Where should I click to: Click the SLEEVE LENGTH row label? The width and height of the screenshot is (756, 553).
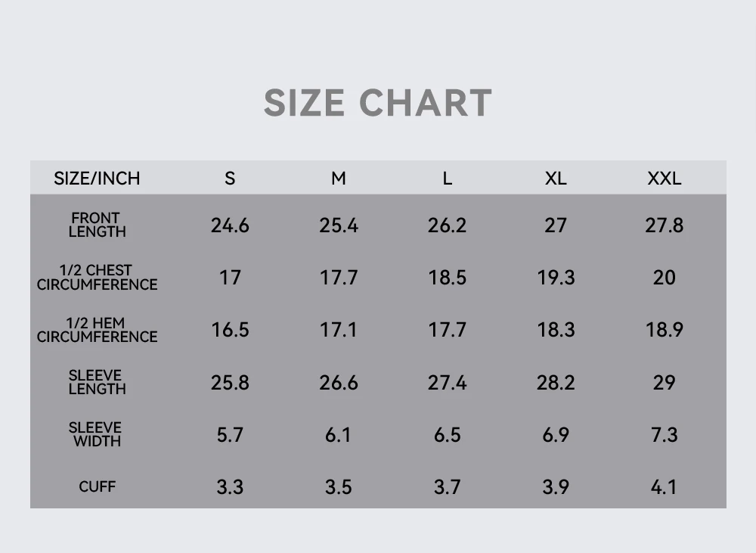coord(97,382)
